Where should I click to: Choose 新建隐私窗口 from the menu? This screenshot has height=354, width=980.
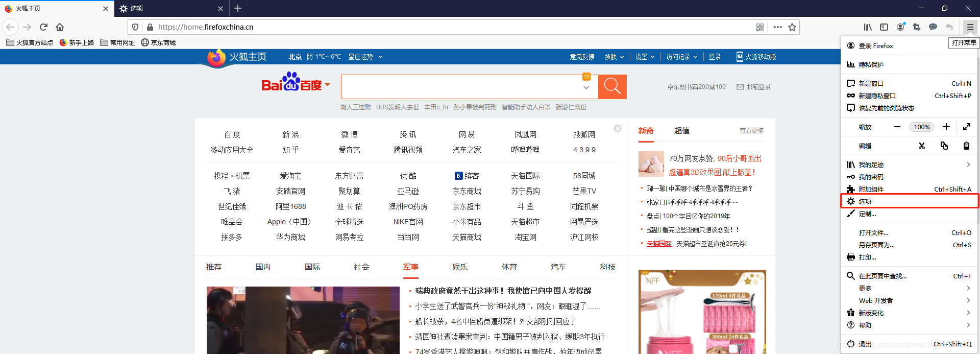tap(910, 96)
